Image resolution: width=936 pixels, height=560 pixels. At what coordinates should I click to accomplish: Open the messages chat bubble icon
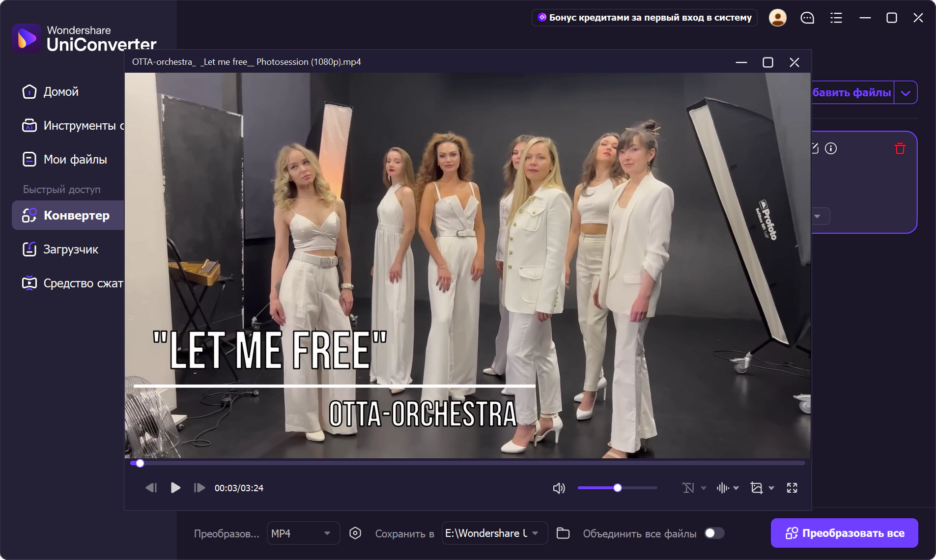(x=807, y=18)
